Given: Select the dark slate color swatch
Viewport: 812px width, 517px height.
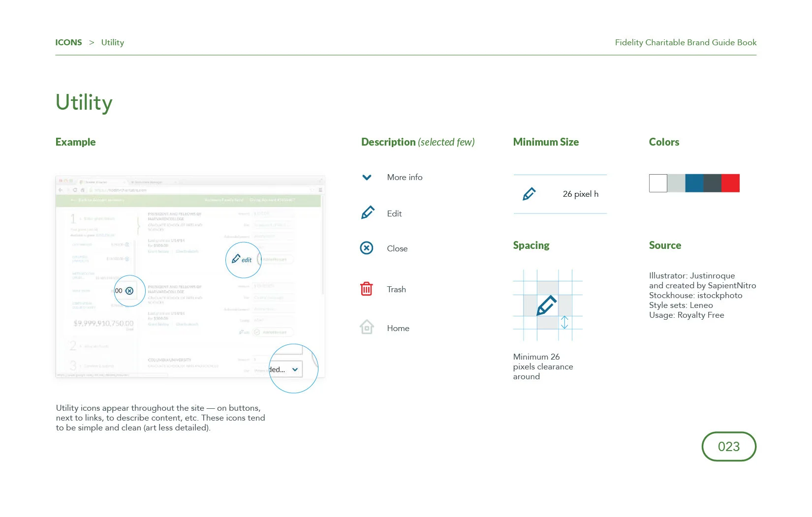Looking at the screenshot, I should tap(713, 183).
